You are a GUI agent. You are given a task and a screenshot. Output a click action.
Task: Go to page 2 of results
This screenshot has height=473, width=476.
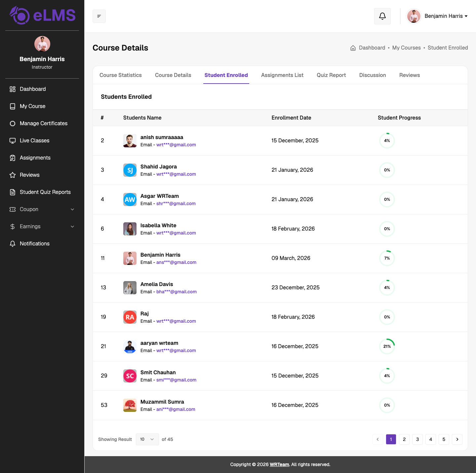(x=404, y=439)
